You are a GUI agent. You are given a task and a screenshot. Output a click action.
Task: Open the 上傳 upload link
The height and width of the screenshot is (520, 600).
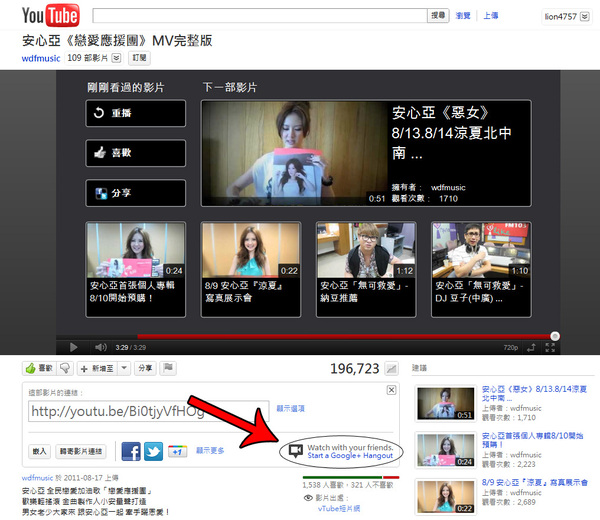pos(491,16)
